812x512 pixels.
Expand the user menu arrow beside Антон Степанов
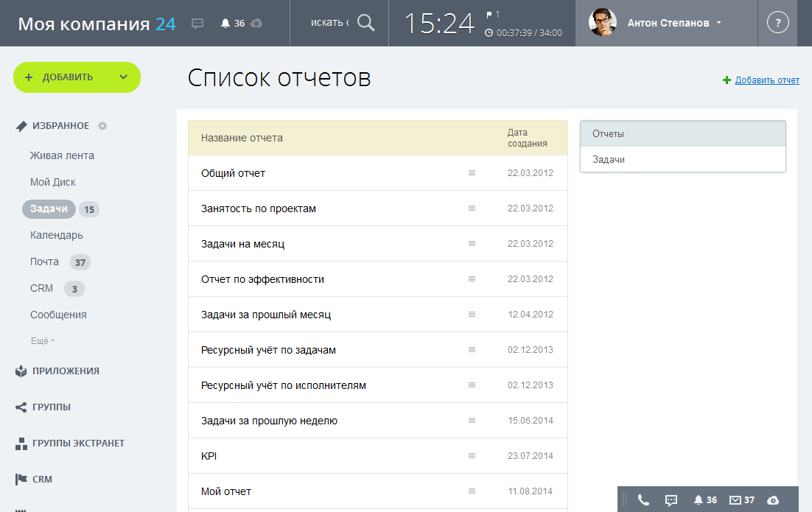point(718,23)
